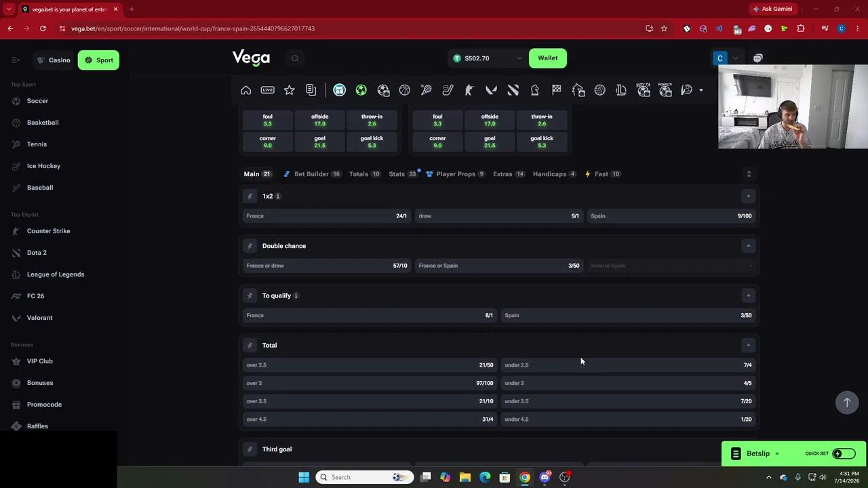Image resolution: width=868 pixels, height=488 pixels.
Task: Open the support chat icon
Action: 758,58
